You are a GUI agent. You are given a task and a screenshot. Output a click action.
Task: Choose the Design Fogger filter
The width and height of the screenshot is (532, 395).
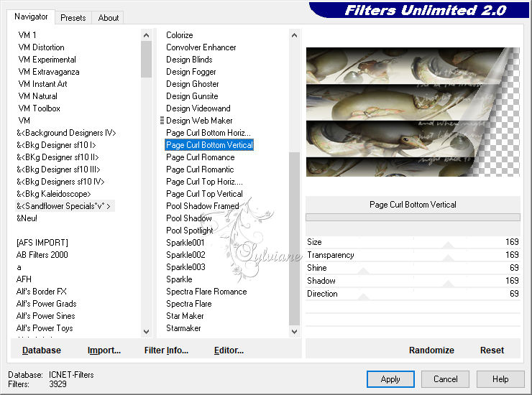[x=191, y=72]
